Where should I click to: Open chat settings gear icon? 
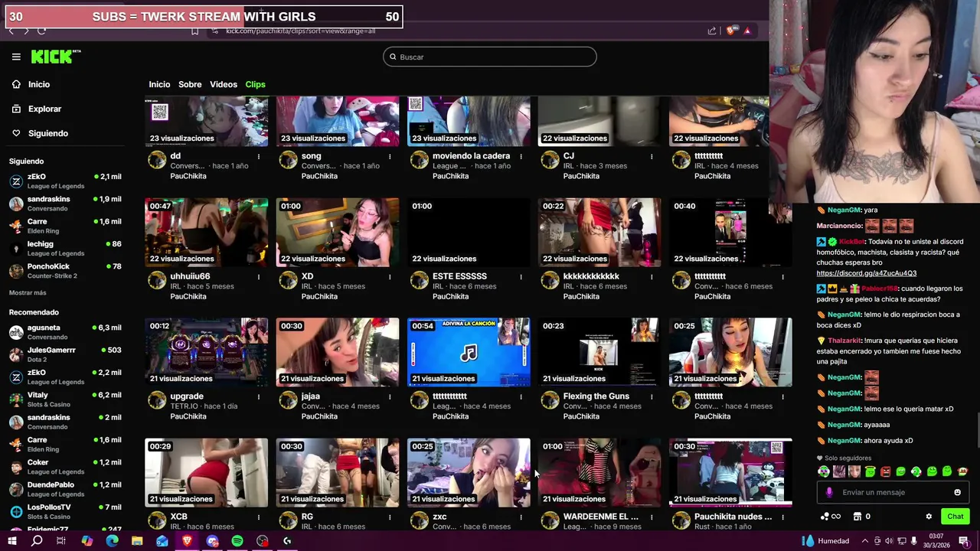click(929, 517)
